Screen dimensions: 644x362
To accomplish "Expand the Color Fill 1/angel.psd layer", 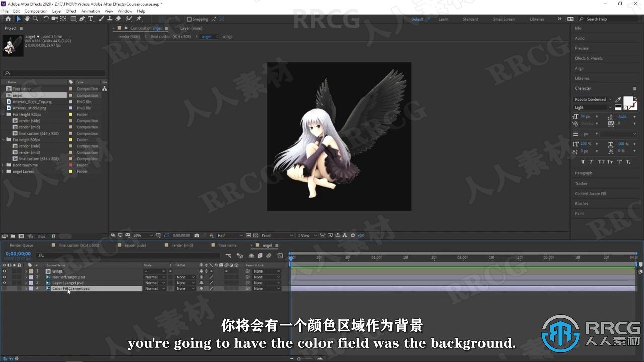I will (26, 289).
